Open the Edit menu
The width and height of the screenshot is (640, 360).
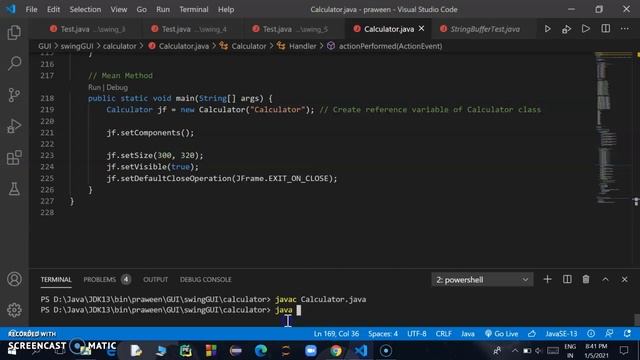[53, 9]
